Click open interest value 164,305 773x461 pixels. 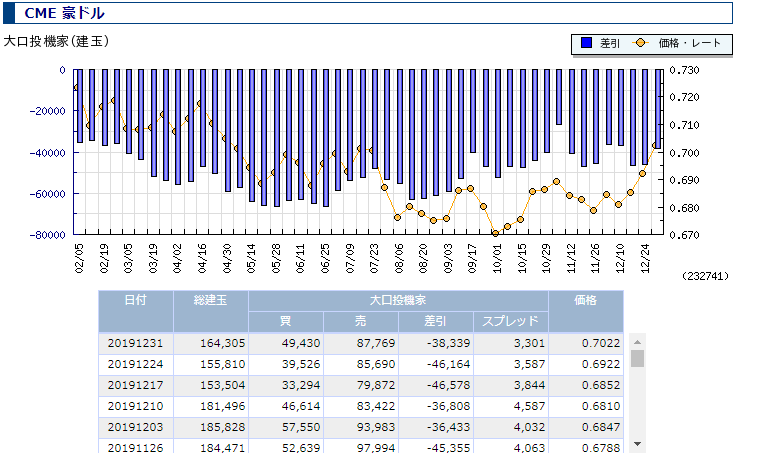[222, 343]
